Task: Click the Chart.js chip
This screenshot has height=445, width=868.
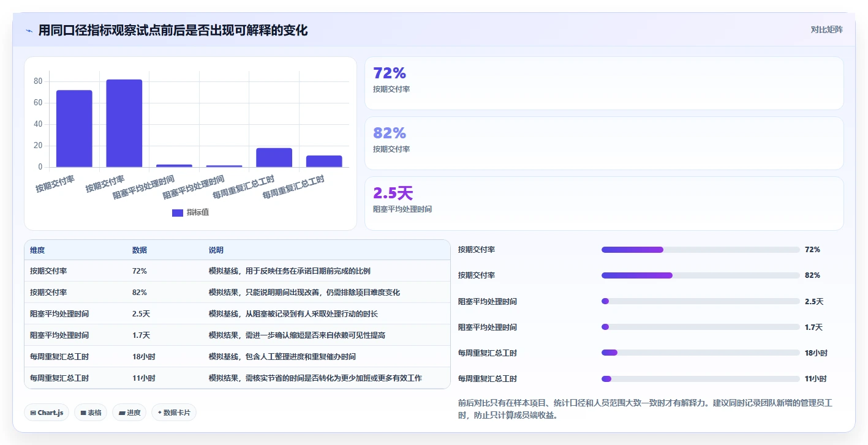Action: [x=47, y=413]
